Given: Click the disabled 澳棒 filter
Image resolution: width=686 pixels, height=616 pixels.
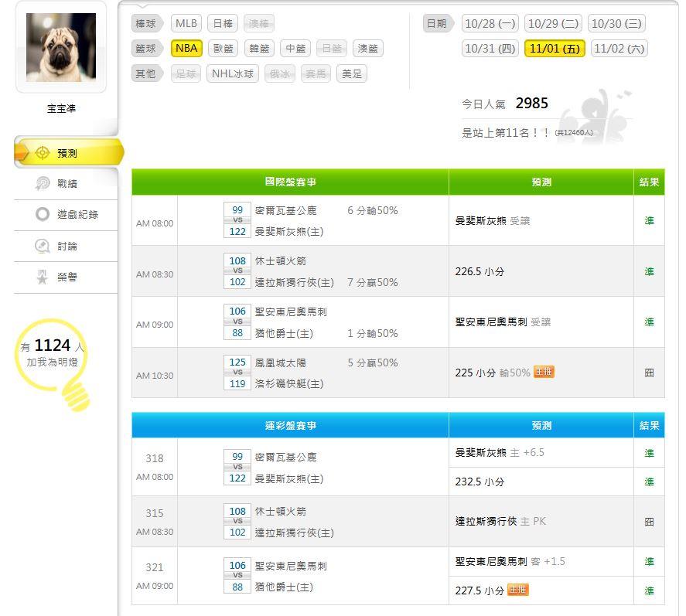Looking at the screenshot, I should pyautogui.click(x=259, y=23).
